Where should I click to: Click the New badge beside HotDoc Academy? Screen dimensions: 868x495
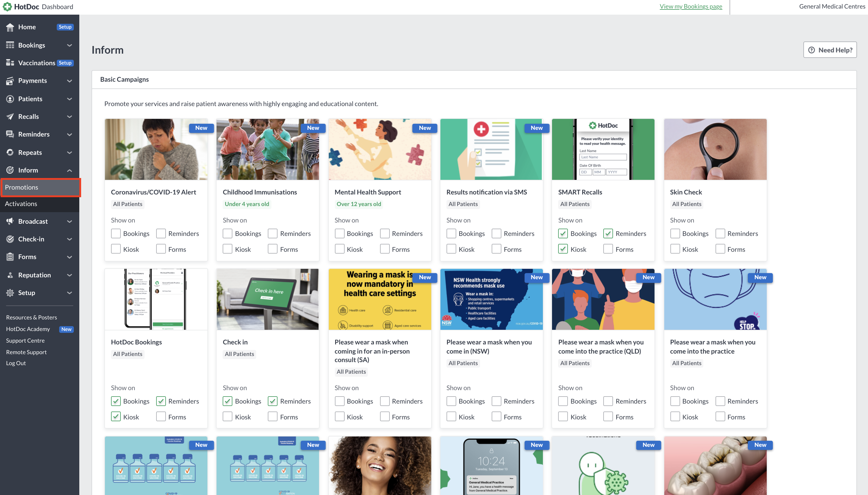pos(66,329)
